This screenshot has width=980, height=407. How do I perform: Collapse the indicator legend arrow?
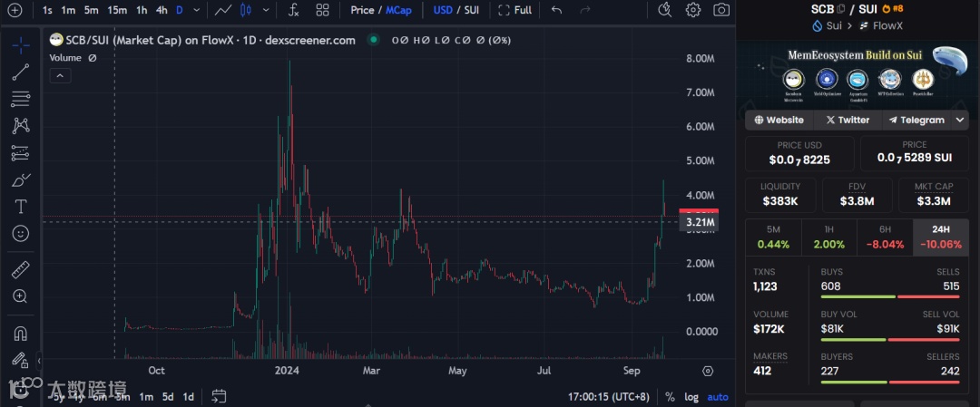pyautogui.click(x=60, y=76)
